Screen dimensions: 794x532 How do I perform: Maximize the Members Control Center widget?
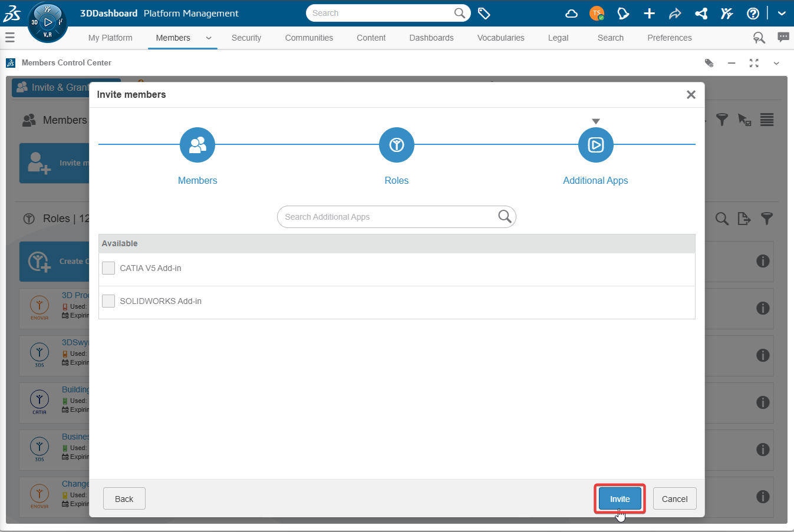(x=754, y=63)
